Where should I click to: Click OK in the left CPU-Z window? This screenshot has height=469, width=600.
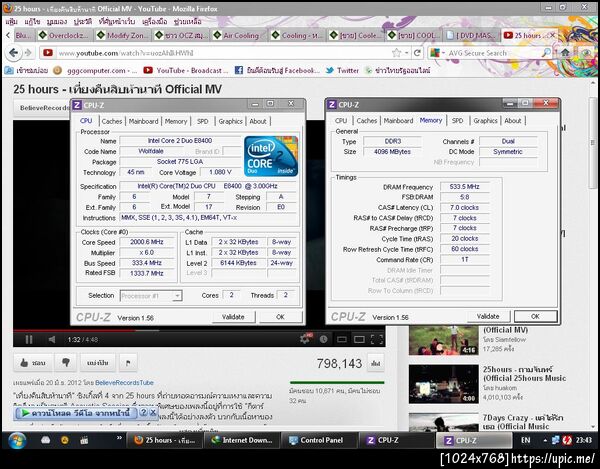tap(280, 317)
